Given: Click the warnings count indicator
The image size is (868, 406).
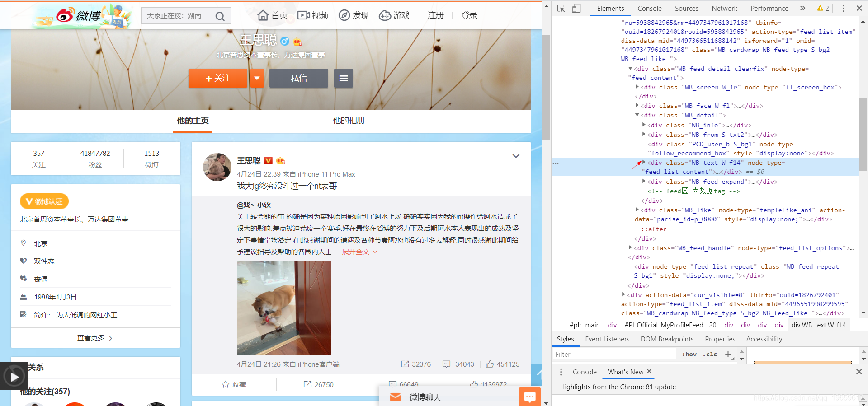Looking at the screenshot, I should tap(823, 8).
